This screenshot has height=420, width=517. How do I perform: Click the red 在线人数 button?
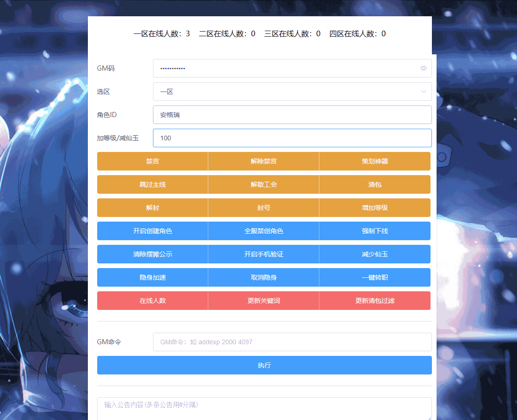pyautogui.click(x=152, y=301)
